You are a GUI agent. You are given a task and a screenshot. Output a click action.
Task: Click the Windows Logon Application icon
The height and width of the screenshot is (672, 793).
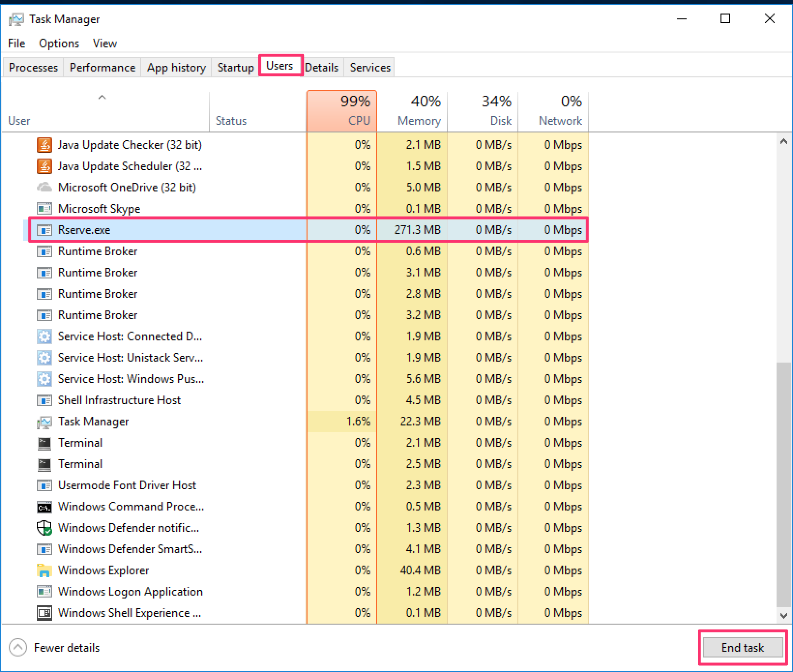pos(44,592)
